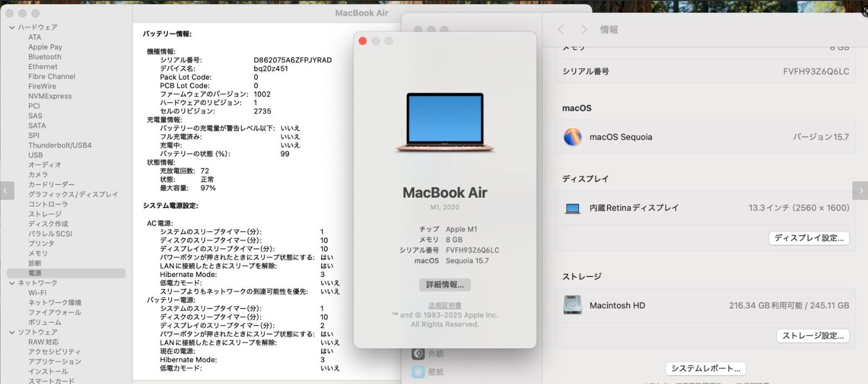Image resolution: width=868 pixels, height=384 pixels.
Task: Select パラレルSCSI in sidebar
Action: click(50, 234)
